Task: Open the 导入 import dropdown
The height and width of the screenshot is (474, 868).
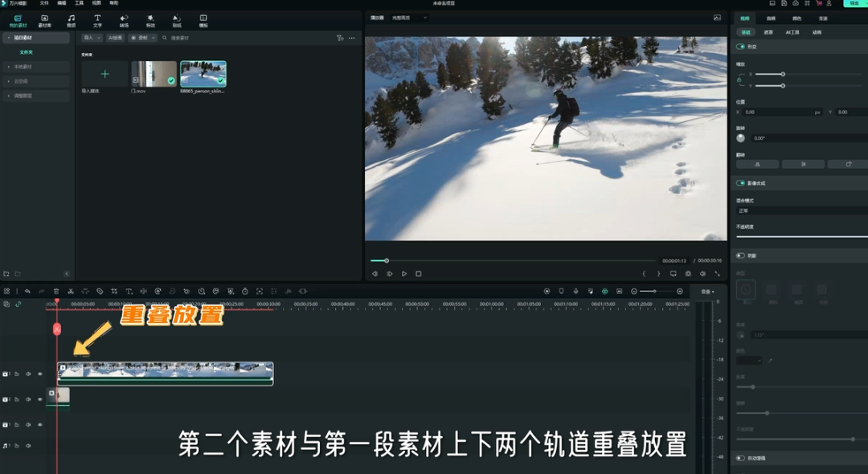Action: tap(92, 38)
